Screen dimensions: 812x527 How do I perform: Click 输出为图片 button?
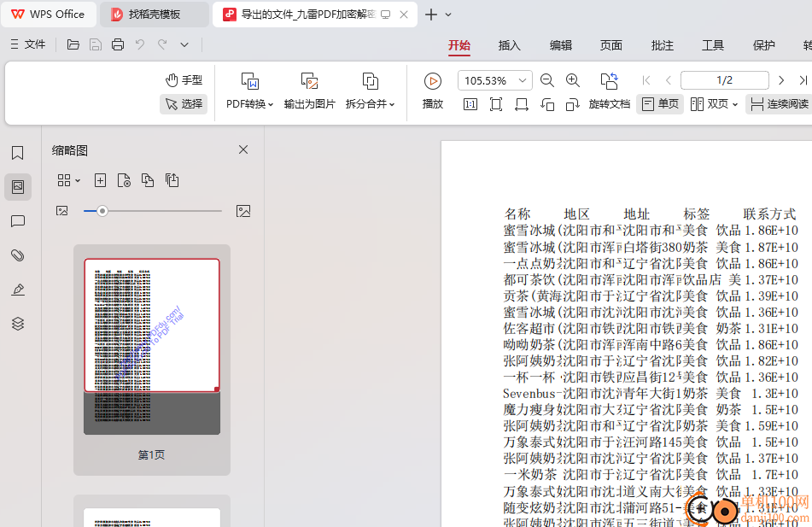coord(310,91)
